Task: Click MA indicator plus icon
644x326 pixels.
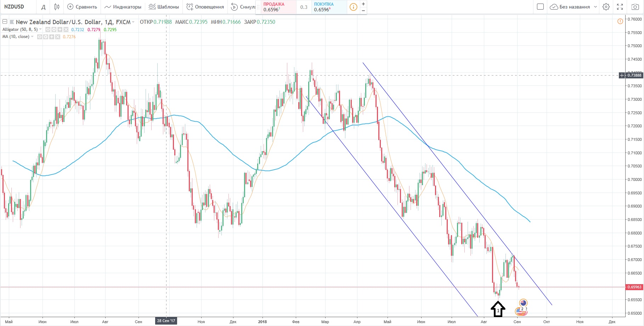Action: pos(52,37)
